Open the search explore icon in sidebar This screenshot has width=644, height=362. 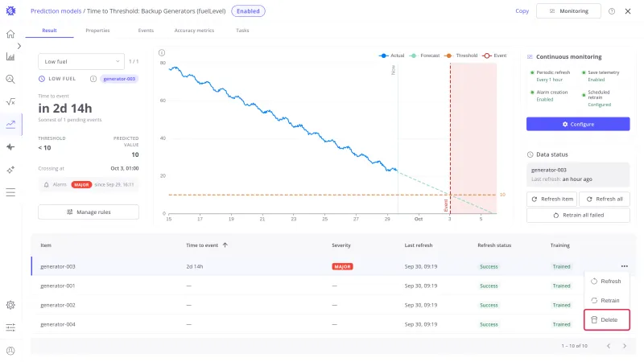click(x=10, y=79)
